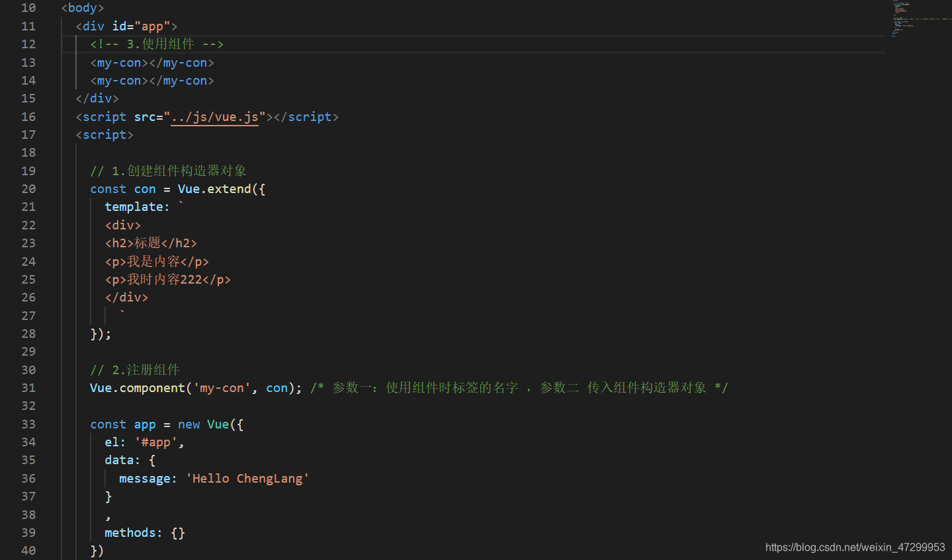Click the my-con tag on line 14
The image size is (952, 560).
152,81
